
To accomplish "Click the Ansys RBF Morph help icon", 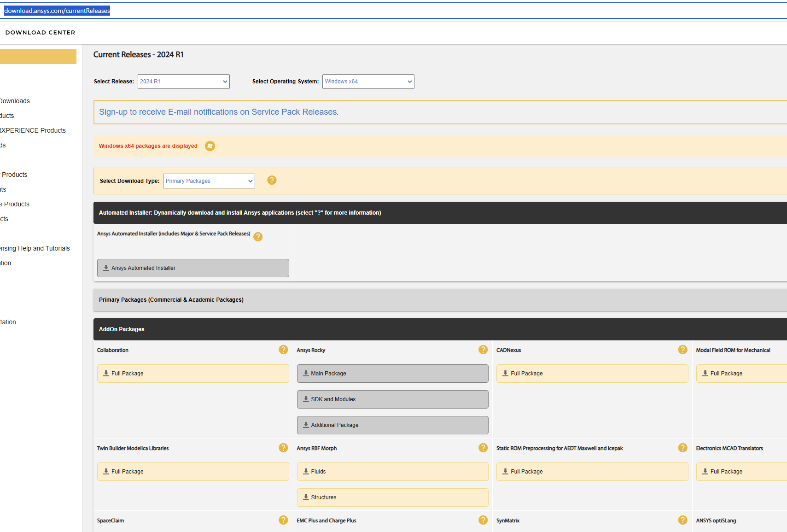I will click(483, 448).
